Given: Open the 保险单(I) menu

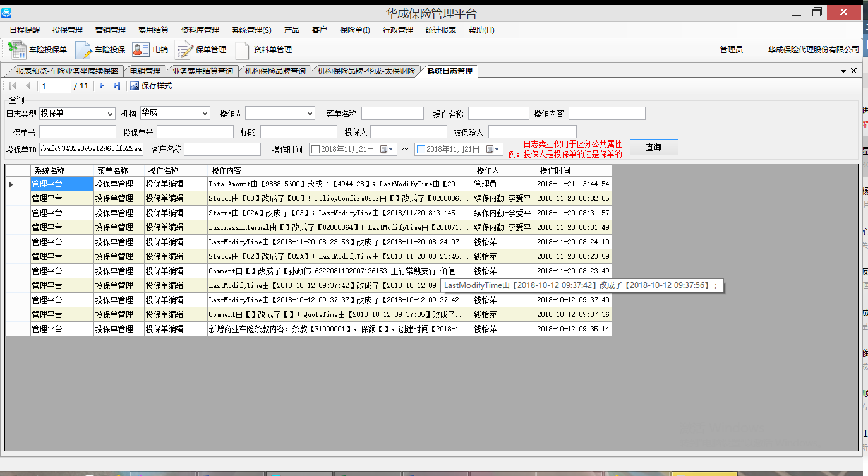Looking at the screenshot, I should [x=355, y=30].
